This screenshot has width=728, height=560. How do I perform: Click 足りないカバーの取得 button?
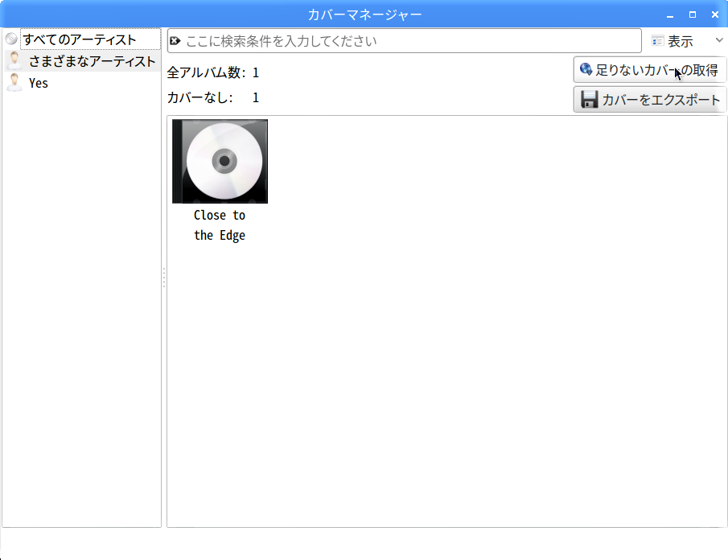[650, 70]
